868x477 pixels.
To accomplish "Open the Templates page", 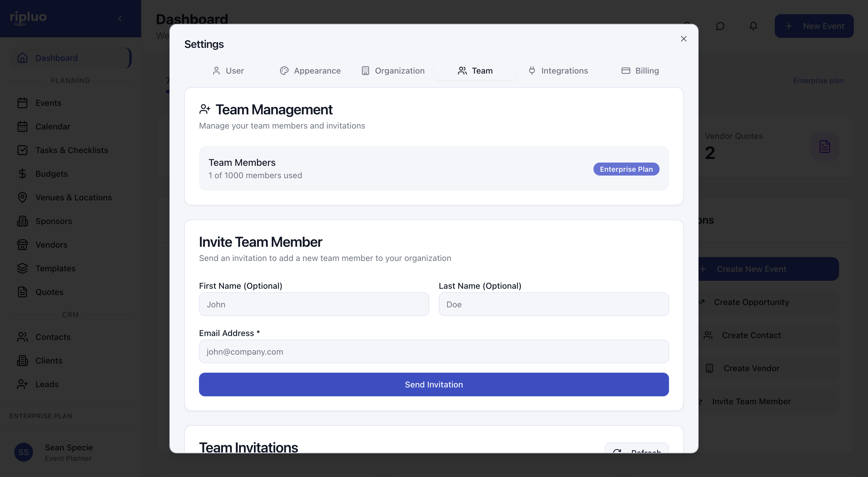I will click(x=71, y=268).
